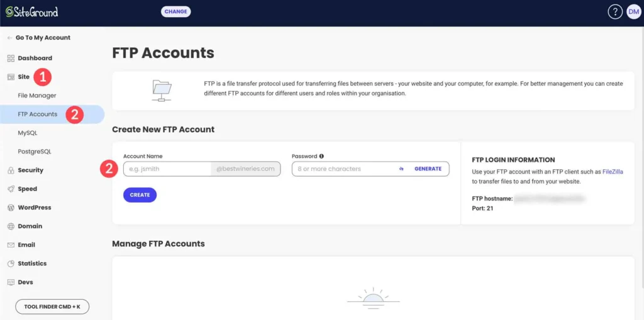Expand the Email section
Viewport: 644px width, 320px height.
[x=26, y=245]
